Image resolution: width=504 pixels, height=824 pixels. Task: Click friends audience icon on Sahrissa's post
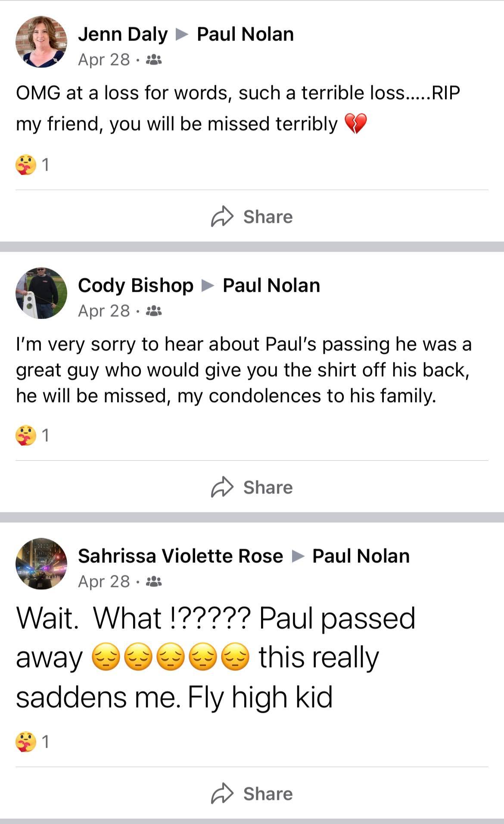coord(154,581)
